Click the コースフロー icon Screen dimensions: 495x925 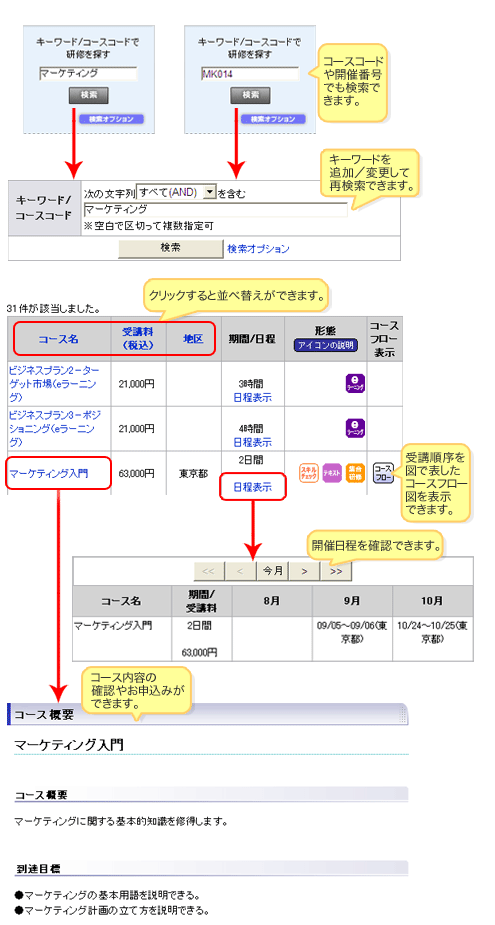pos(383,473)
